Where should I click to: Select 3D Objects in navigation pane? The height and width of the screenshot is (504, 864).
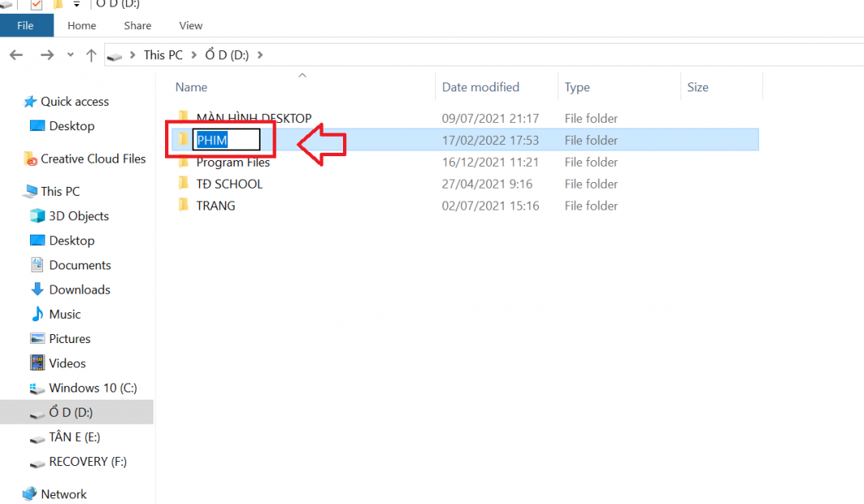[78, 216]
